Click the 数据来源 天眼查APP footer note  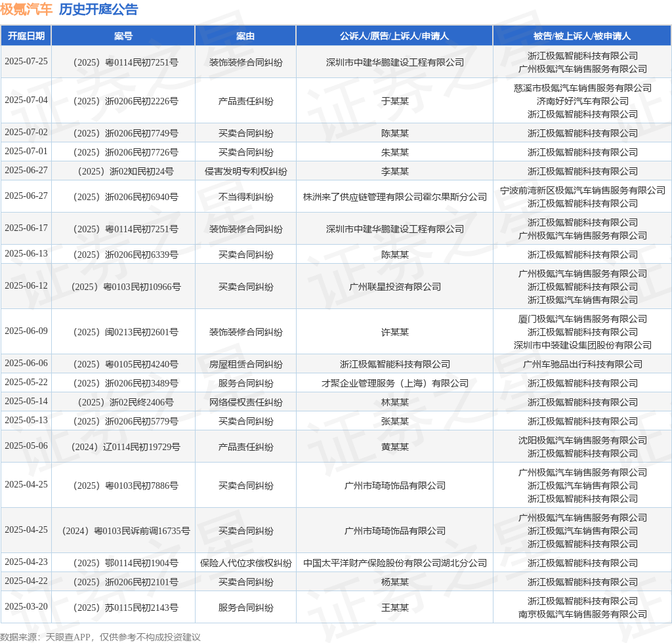tap(100, 637)
